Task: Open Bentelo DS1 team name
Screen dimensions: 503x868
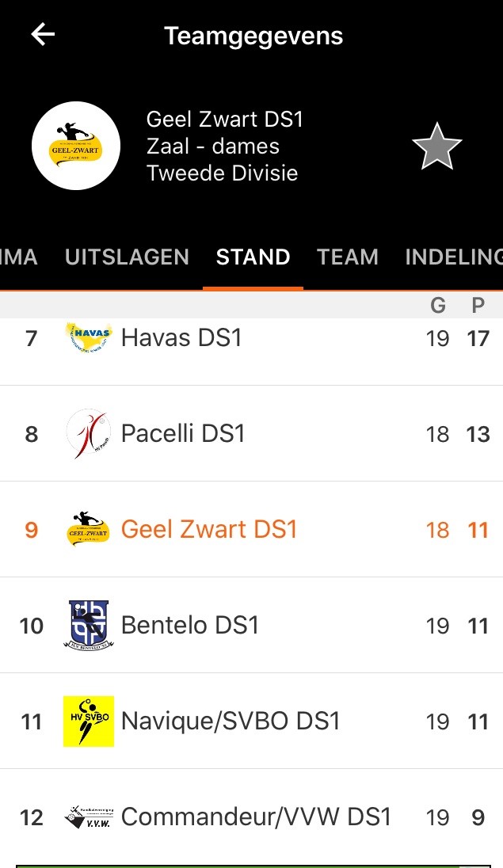Action: click(190, 626)
